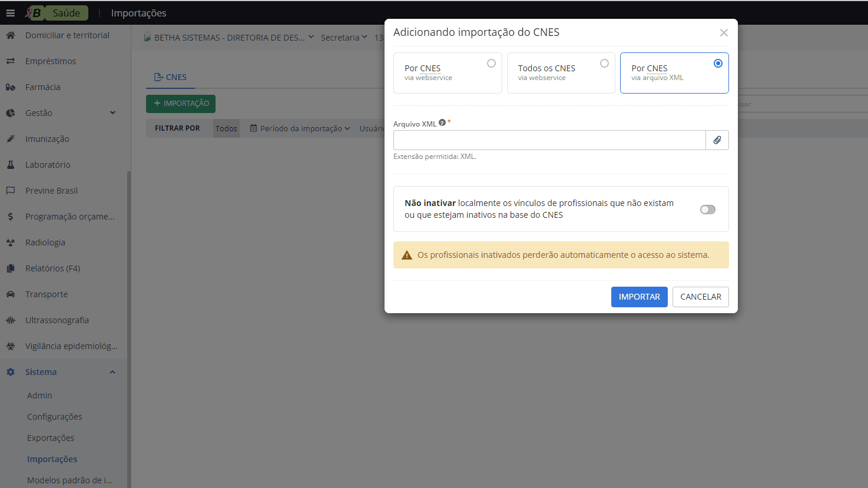The height and width of the screenshot is (488, 868).
Task: Select the Laboratório flask icon
Action: click(x=10, y=164)
